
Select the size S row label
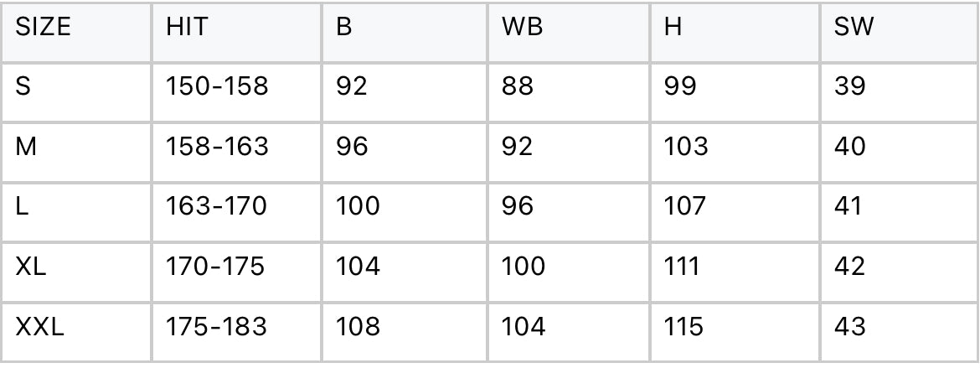pyautogui.click(x=23, y=86)
